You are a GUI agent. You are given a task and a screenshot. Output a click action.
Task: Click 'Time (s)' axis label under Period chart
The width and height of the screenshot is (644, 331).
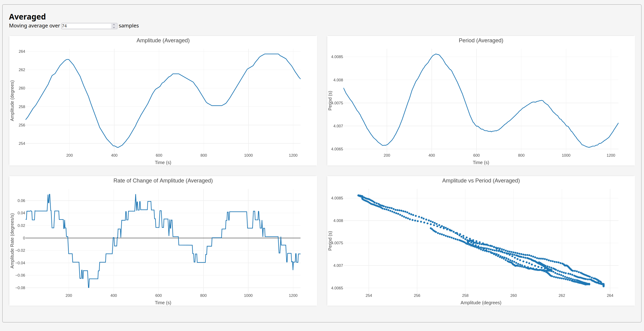481,163
